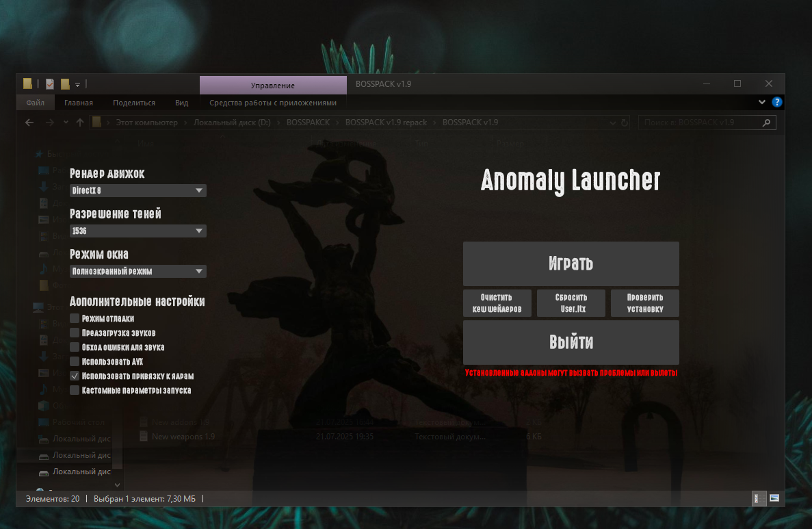Viewport: 812px width, 529px height.
Task: Click the blue Help question mark icon
Action: coord(776,102)
